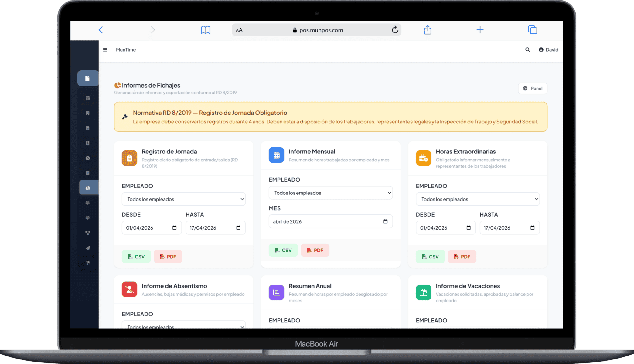The image size is (634, 364).
Task: Select the pie chart reports icon in sidebar
Action: (x=88, y=188)
